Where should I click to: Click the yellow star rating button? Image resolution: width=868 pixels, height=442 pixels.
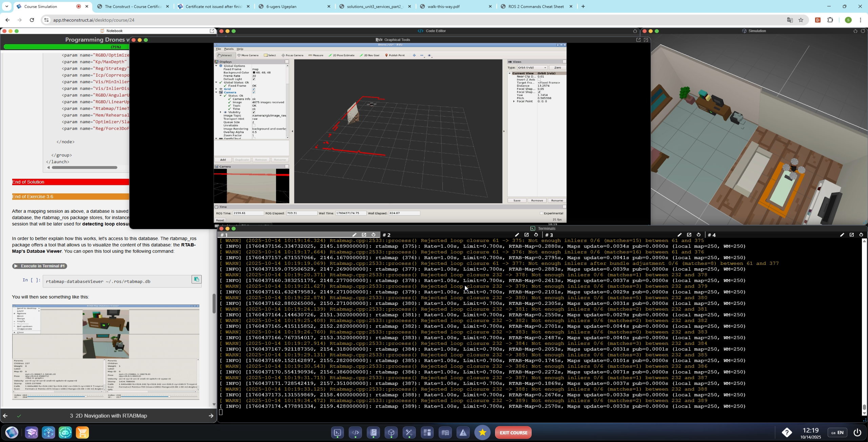point(482,433)
